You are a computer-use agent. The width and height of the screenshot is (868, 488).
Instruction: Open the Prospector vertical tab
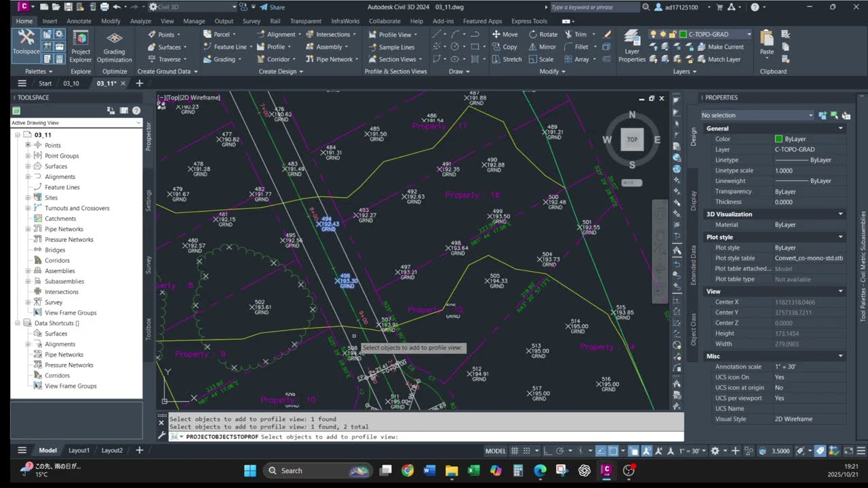(149, 136)
